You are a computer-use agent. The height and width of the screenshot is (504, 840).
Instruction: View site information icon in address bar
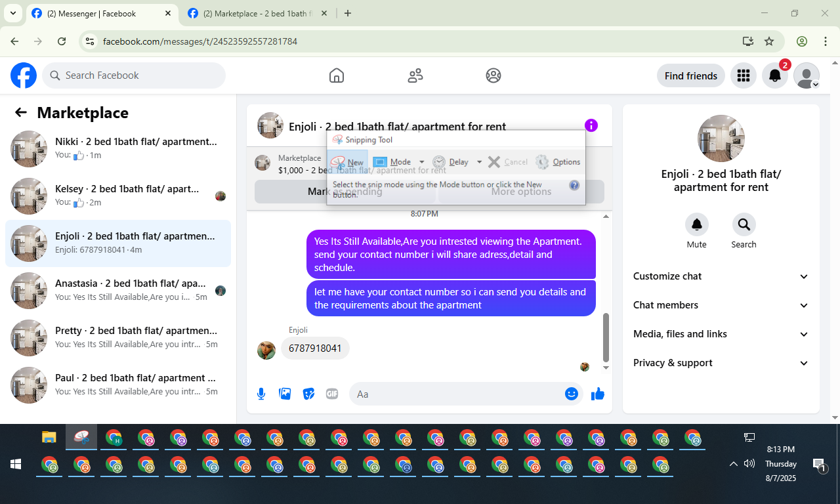coord(91,41)
